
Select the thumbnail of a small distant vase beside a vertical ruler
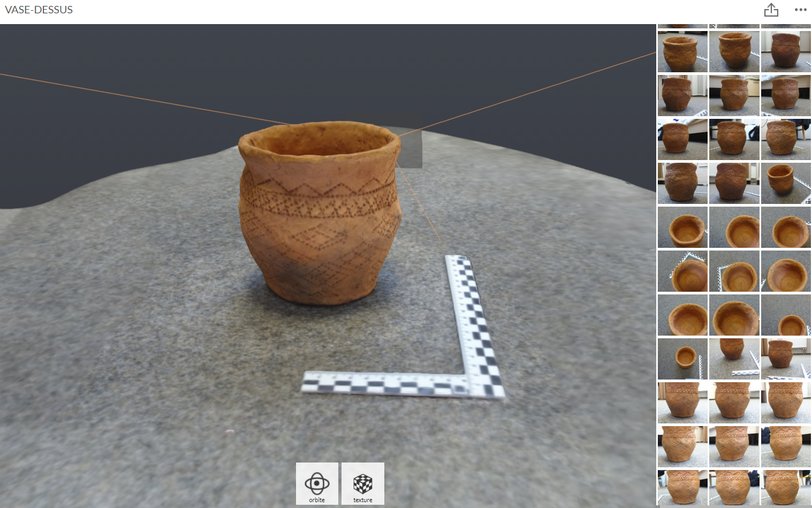coord(682,359)
